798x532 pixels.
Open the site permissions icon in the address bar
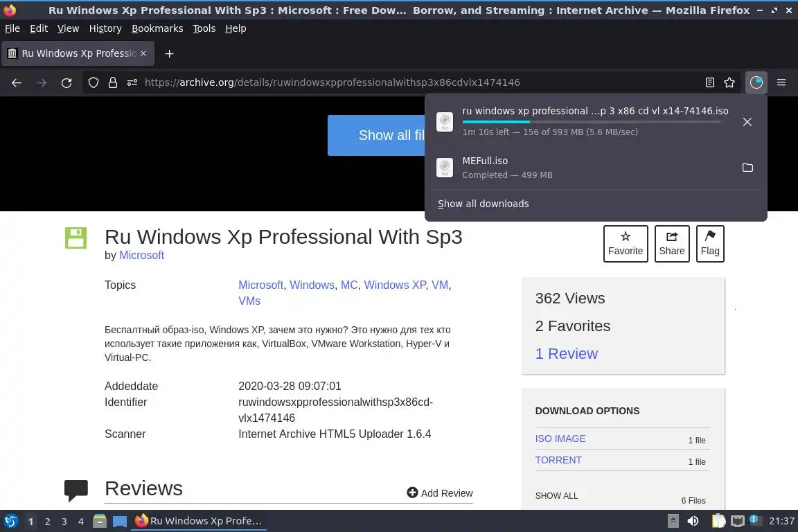pos(132,82)
